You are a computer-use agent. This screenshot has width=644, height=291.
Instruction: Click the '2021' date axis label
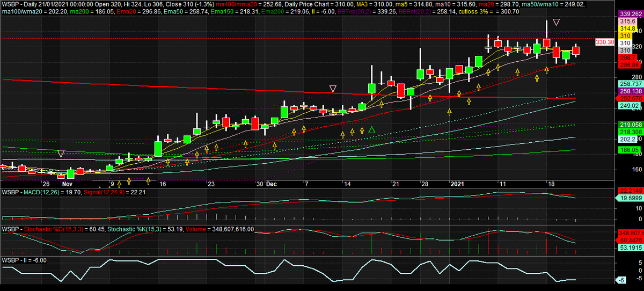458,183
